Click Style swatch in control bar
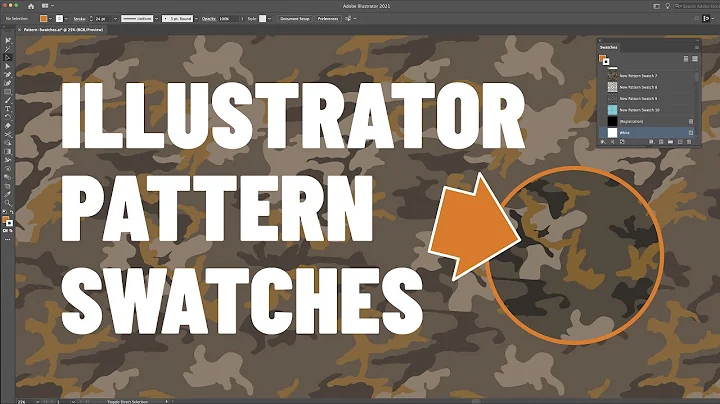 click(262, 18)
